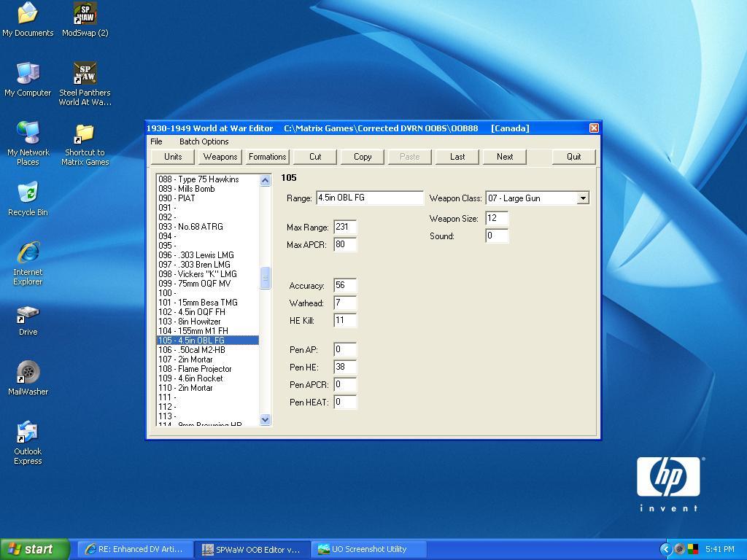Image resolution: width=747 pixels, height=560 pixels.
Task: Open Shortcut to Matrix Games folder
Action: (x=85, y=133)
